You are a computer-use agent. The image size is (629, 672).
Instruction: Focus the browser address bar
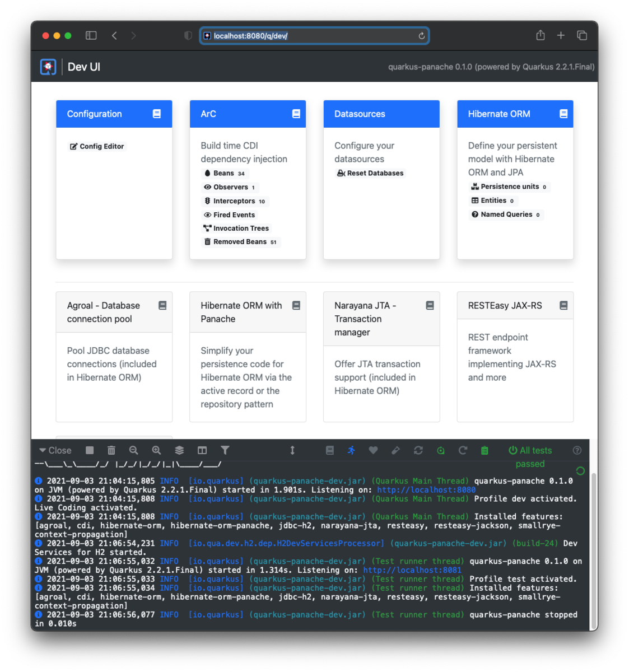coord(314,36)
